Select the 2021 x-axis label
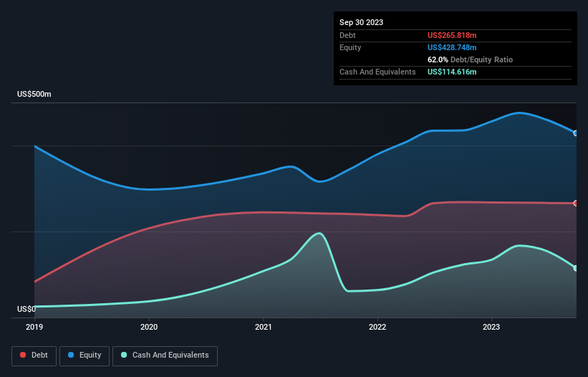The height and width of the screenshot is (377, 588). [264, 327]
